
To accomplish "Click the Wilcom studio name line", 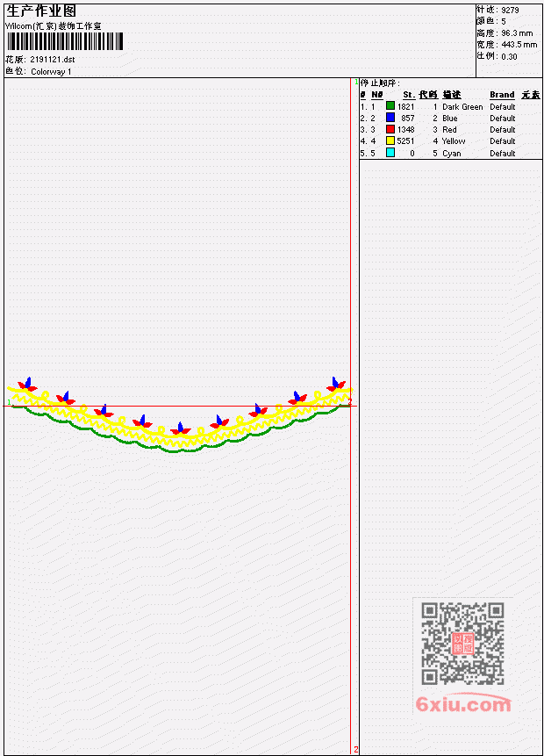I will pyautogui.click(x=54, y=26).
